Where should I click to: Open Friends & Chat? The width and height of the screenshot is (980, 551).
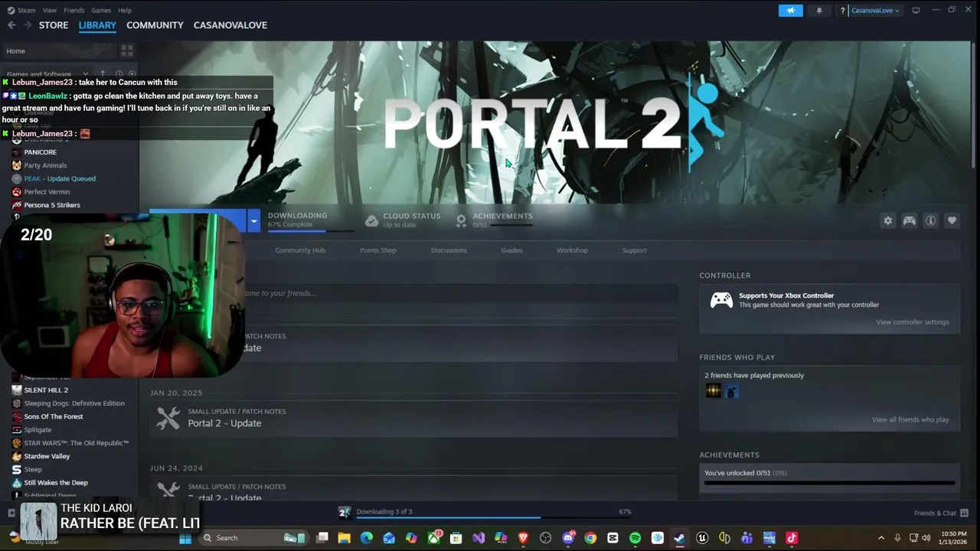pos(941,513)
